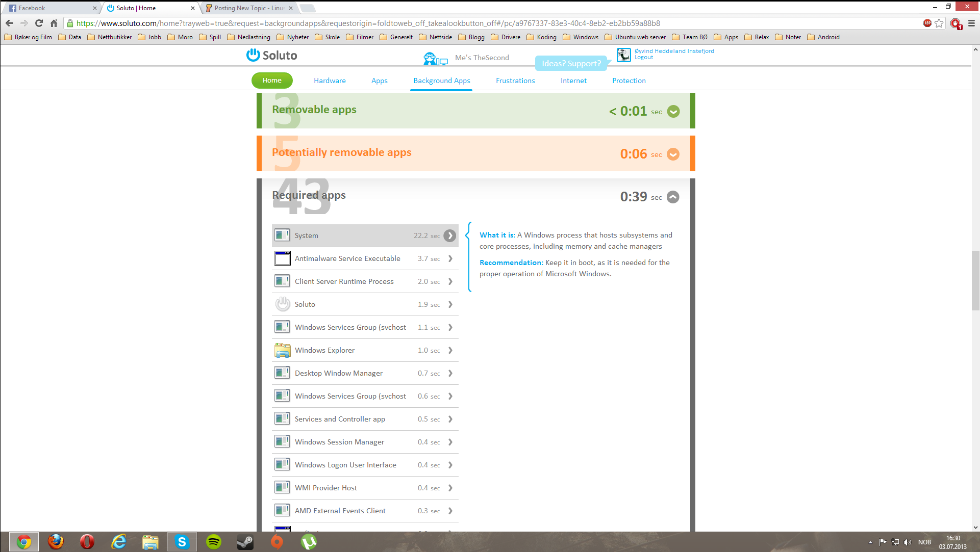This screenshot has width=980, height=552.
Task: Open Steam from the taskbar
Action: point(245,541)
